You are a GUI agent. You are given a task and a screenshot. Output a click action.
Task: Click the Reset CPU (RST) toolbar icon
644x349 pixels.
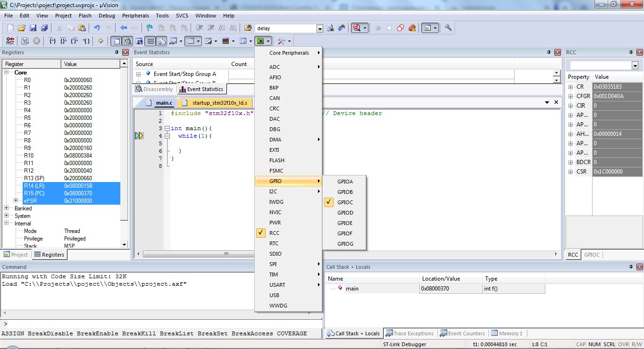pos(10,41)
